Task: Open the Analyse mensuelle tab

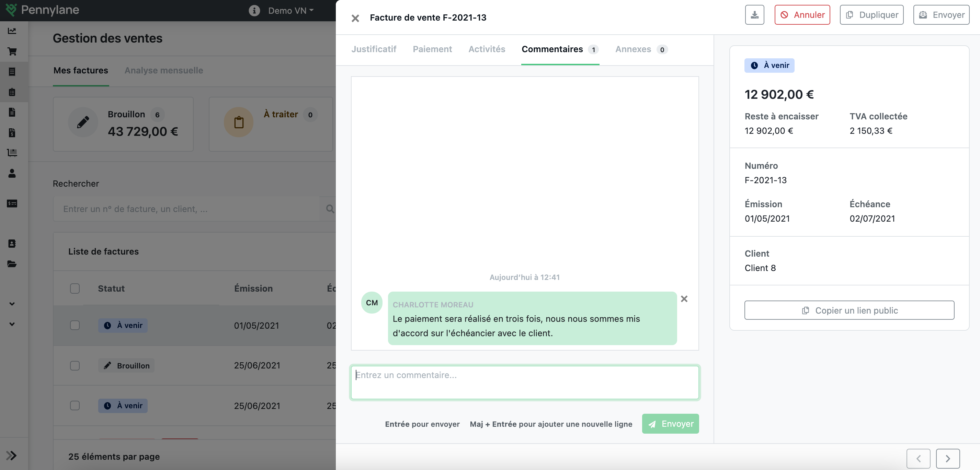Action: point(163,70)
